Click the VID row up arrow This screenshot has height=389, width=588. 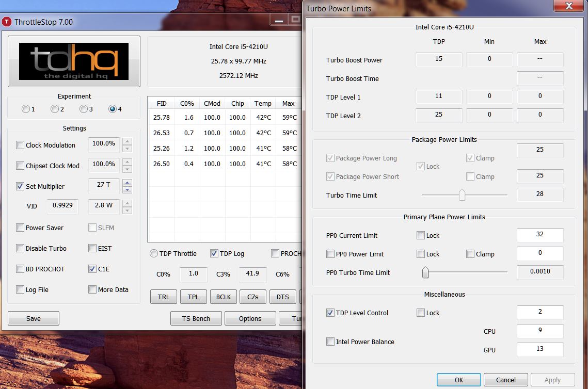click(127, 203)
